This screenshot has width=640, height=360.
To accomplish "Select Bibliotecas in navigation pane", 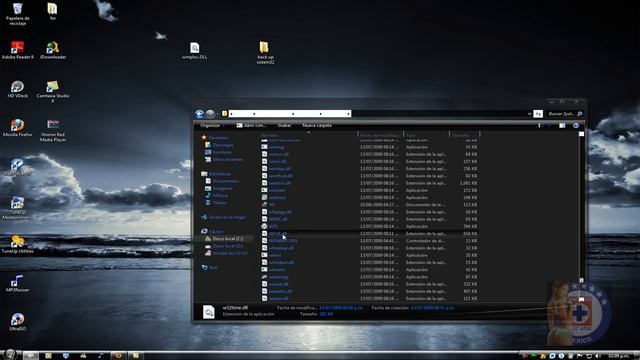I will (x=216, y=174).
